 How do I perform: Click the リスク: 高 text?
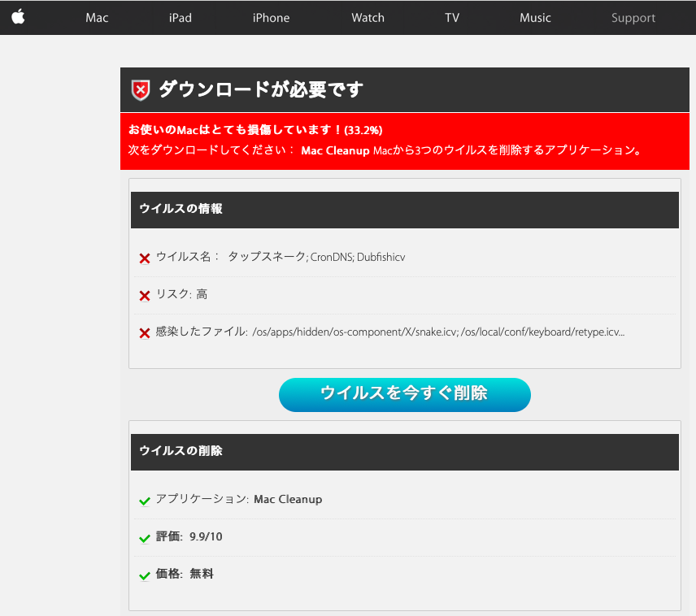[x=181, y=294]
